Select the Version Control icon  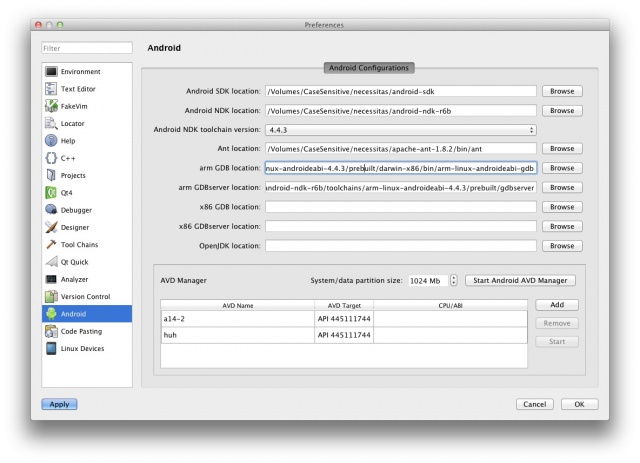coord(51,296)
